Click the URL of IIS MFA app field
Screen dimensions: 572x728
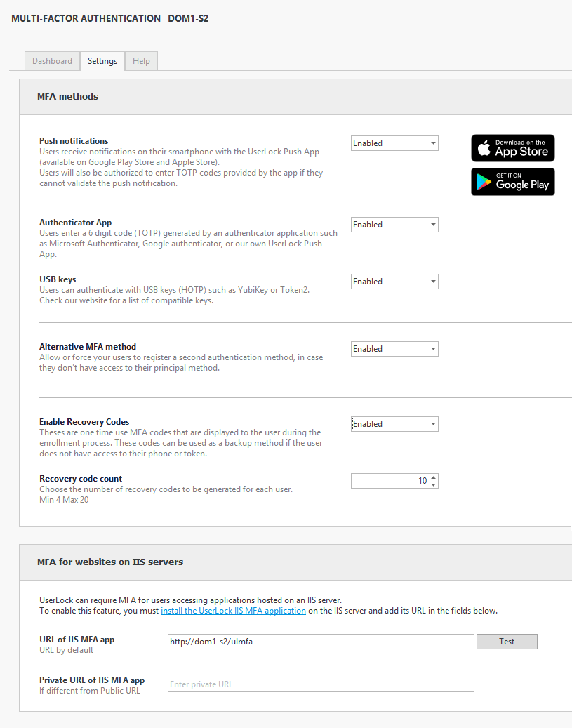(321, 642)
